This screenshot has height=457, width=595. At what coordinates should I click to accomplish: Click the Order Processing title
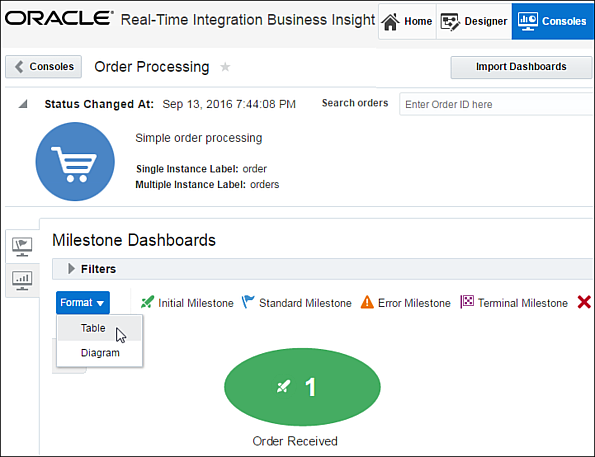pos(152,67)
